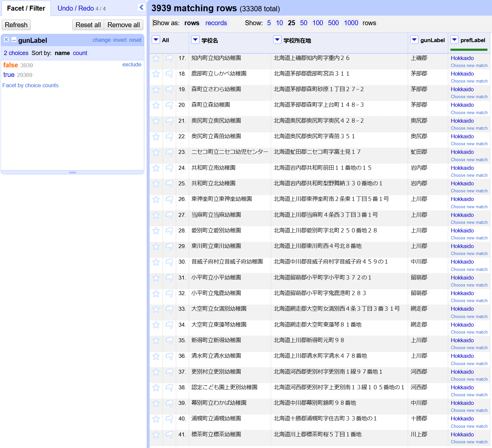Exclude the false facet choice

[132, 64]
